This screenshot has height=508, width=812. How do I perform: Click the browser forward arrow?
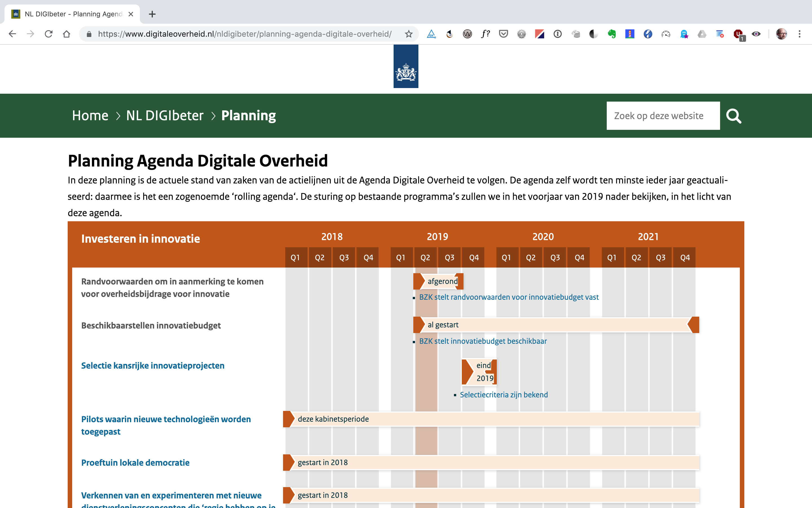30,34
